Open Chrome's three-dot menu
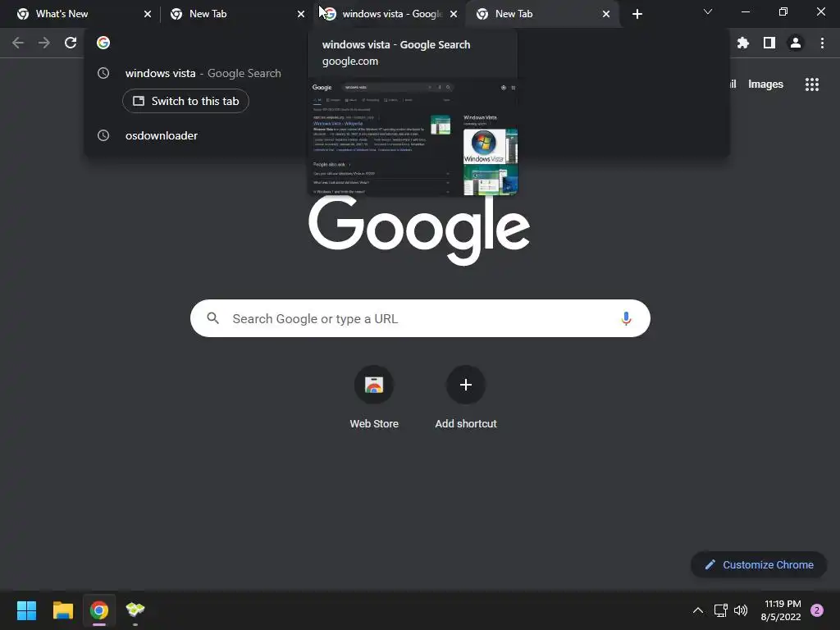840x630 pixels. [x=822, y=43]
